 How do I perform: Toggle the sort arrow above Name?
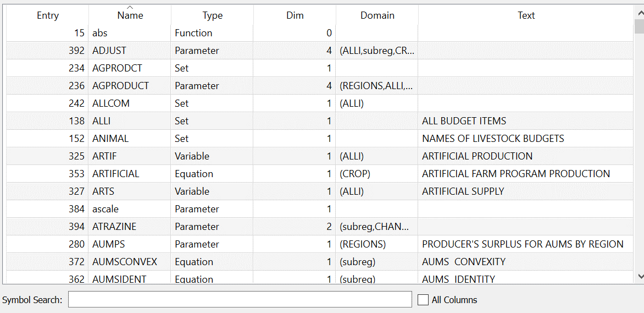[x=130, y=7]
